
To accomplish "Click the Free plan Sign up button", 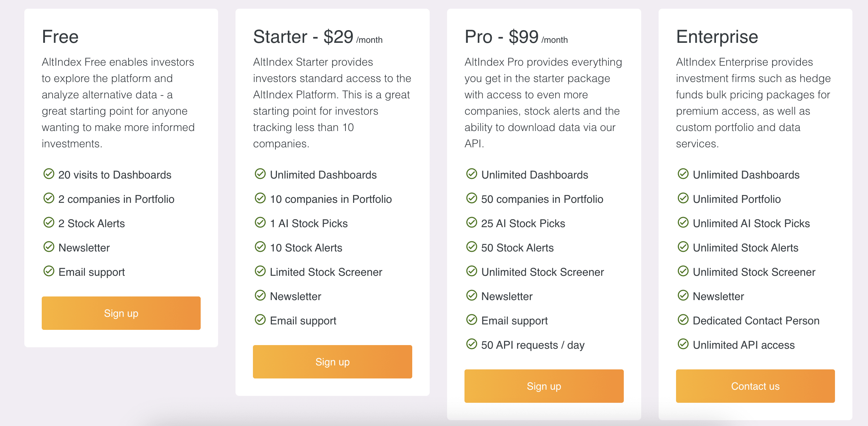I will click(x=121, y=313).
